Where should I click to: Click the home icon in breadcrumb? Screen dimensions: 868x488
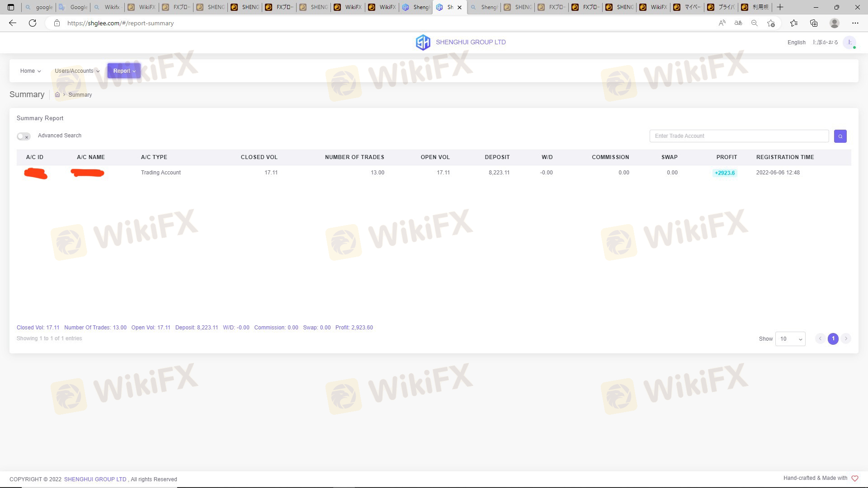tap(57, 95)
